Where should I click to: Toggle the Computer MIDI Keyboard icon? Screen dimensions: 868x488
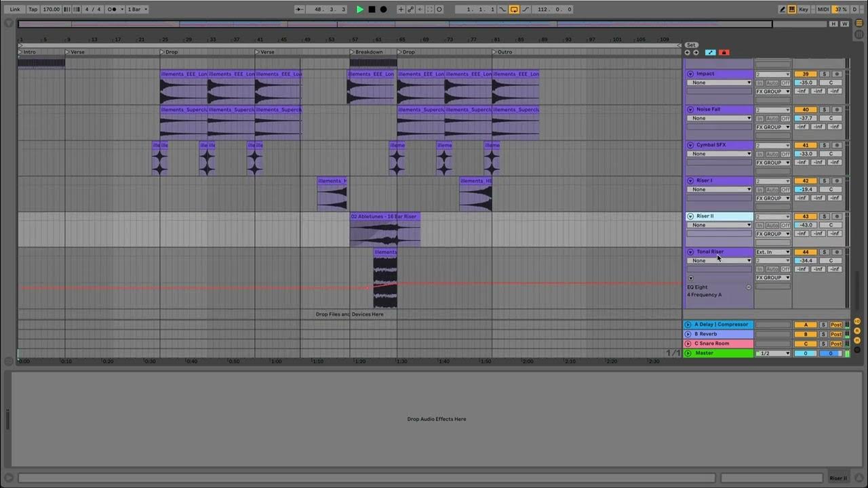tap(792, 9)
